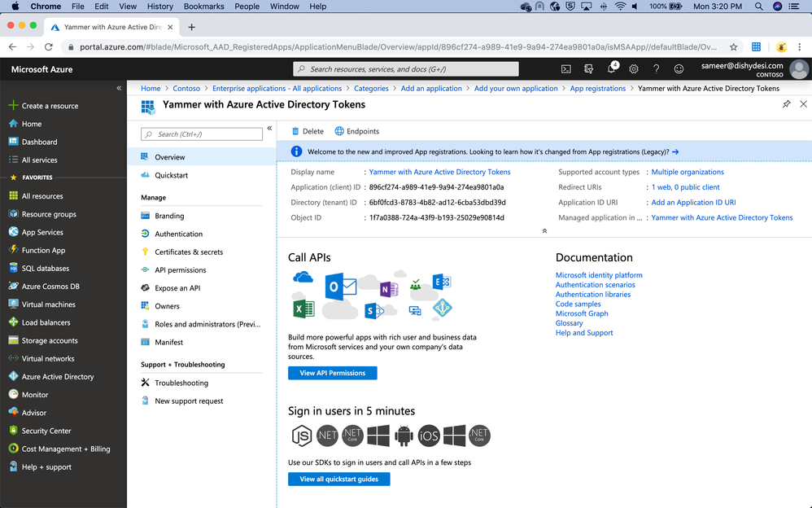Open the notifications bell icon
The height and width of the screenshot is (508, 812).
click(612, 68)
